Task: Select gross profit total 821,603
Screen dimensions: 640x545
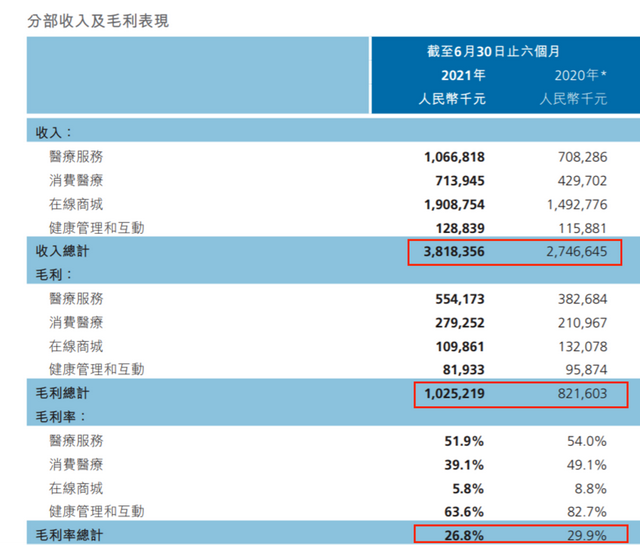Action: click(583, 394)
